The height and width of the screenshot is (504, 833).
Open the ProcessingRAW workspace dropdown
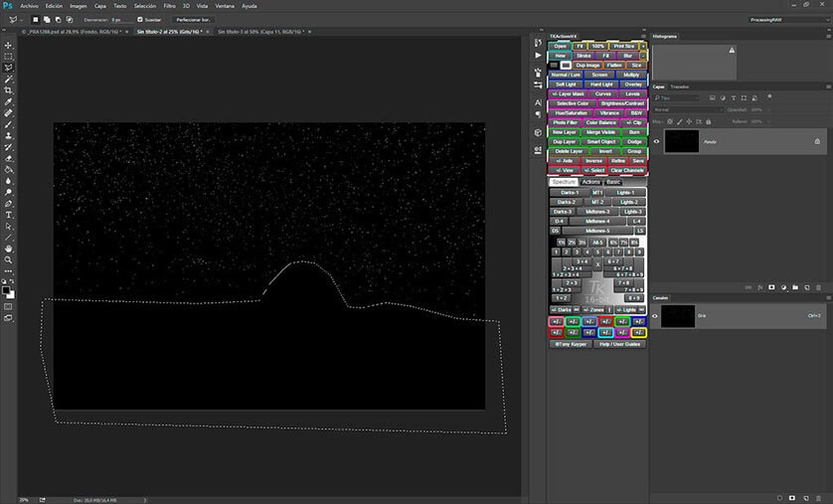788,20
